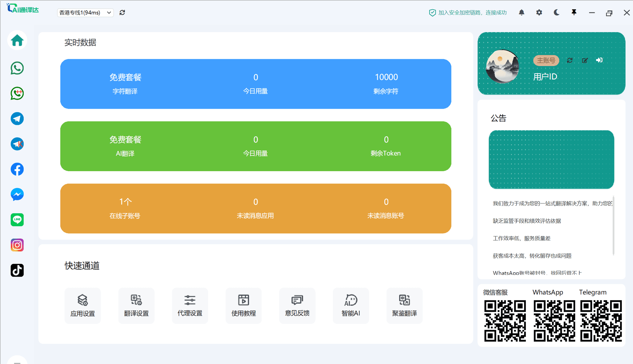Click the notification bell in the title bar

pos(521,12)
